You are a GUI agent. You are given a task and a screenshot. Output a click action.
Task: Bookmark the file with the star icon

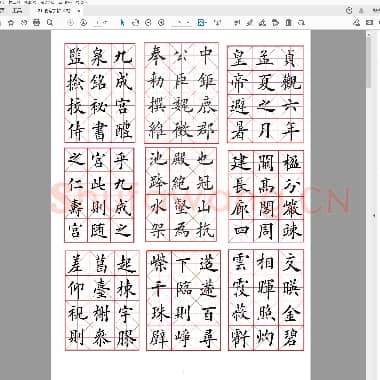tap(11, 23)
